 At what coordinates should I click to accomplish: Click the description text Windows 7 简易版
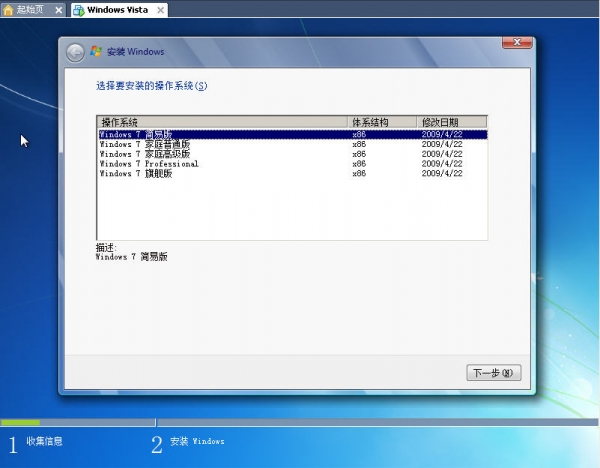click(132, 257)
